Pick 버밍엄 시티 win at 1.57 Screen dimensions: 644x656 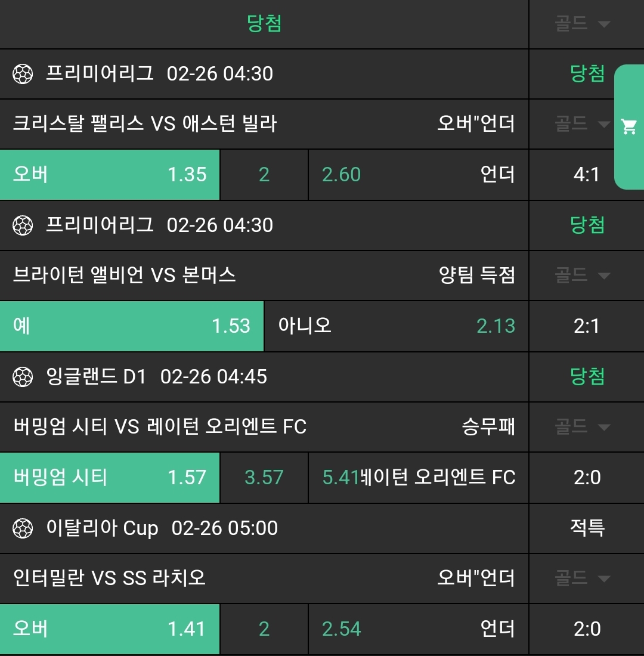[110, 478]
